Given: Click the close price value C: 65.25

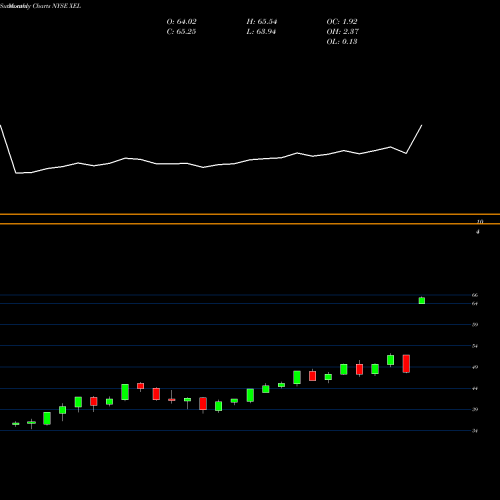Looking at the screenshot, I should pos(181,32).
